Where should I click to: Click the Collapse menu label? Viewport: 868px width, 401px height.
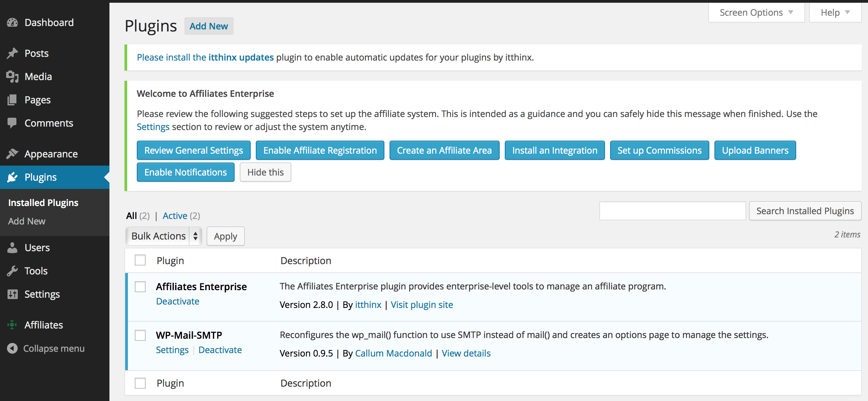[54, 348]
